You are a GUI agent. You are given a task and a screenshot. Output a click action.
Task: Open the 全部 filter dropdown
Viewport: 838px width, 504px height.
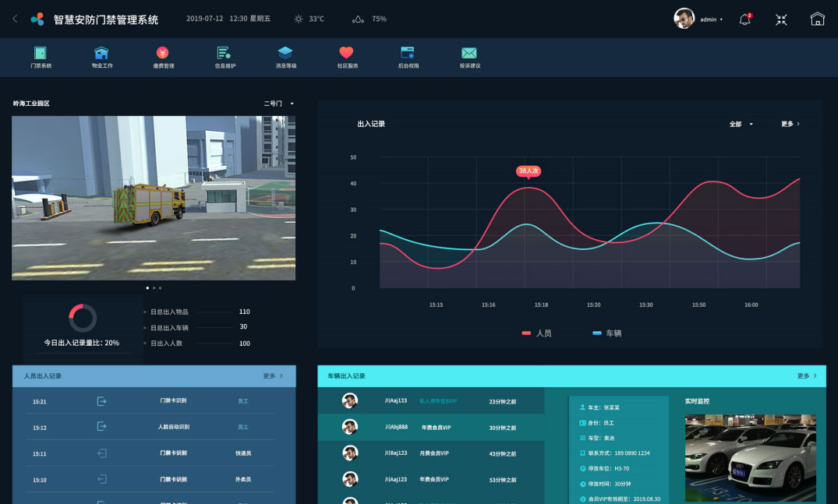(741, 124)
